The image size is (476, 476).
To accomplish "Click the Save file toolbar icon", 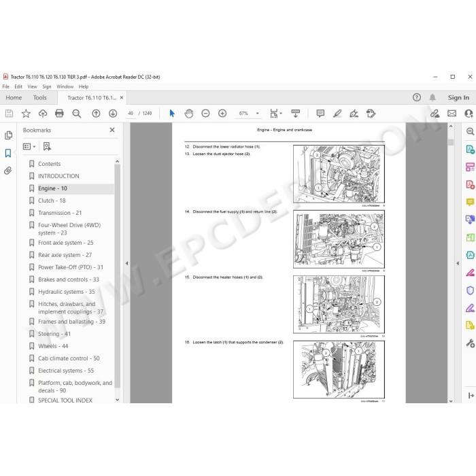I will click(9, 114).
